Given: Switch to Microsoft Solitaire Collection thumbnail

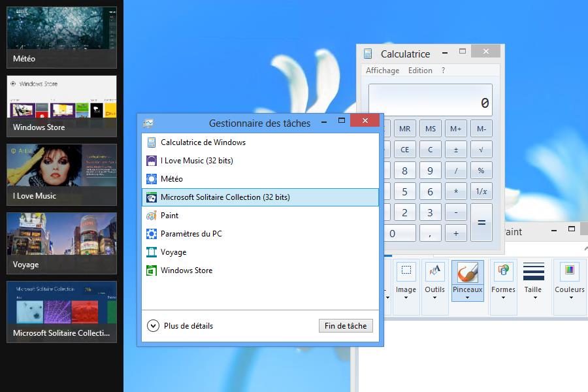Looking at the screenshot, I should click(61, 312).
